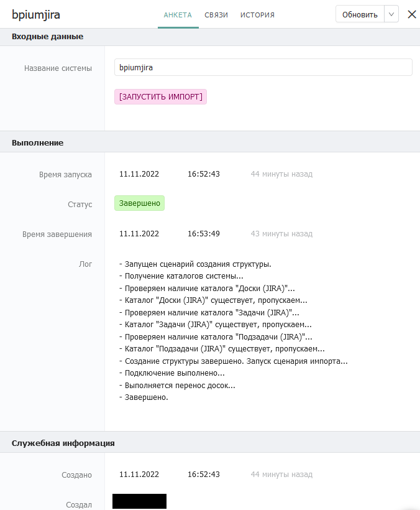This screenshot has height=510, width=420.
Task: Click the Создано time 16:52:43
Action: click(x=204, y=475)
